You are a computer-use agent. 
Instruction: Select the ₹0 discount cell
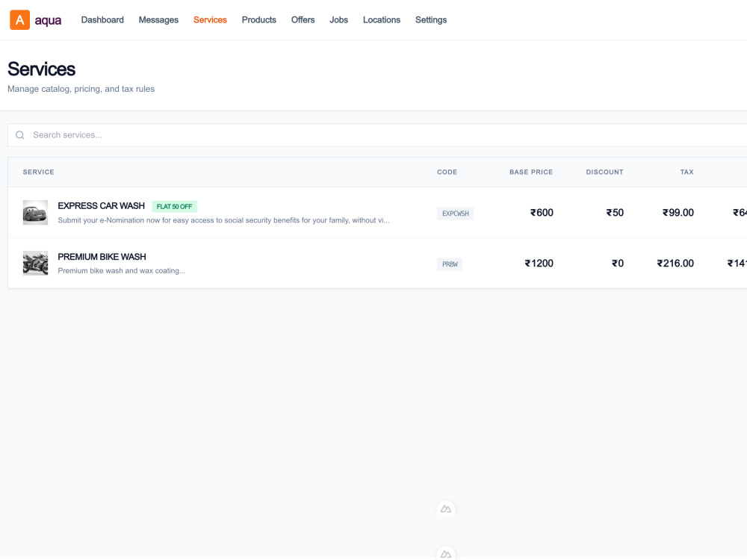[618, 264]
